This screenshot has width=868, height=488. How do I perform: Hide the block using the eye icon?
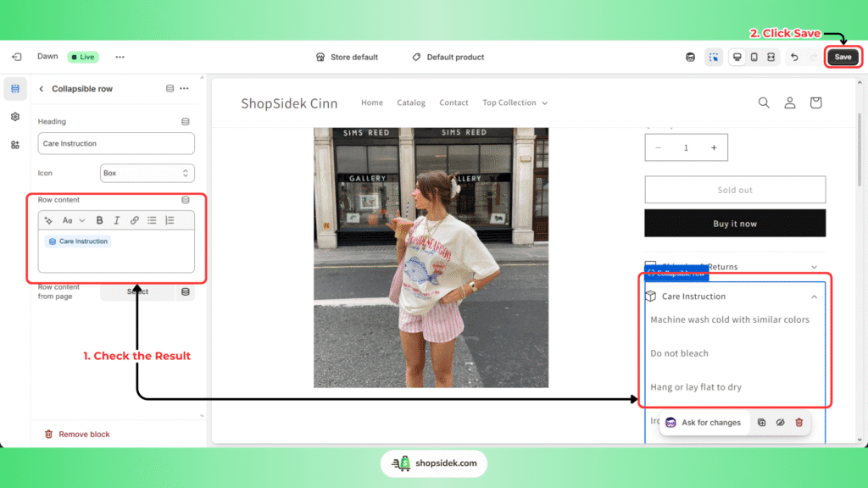click(x=780, y=423)
